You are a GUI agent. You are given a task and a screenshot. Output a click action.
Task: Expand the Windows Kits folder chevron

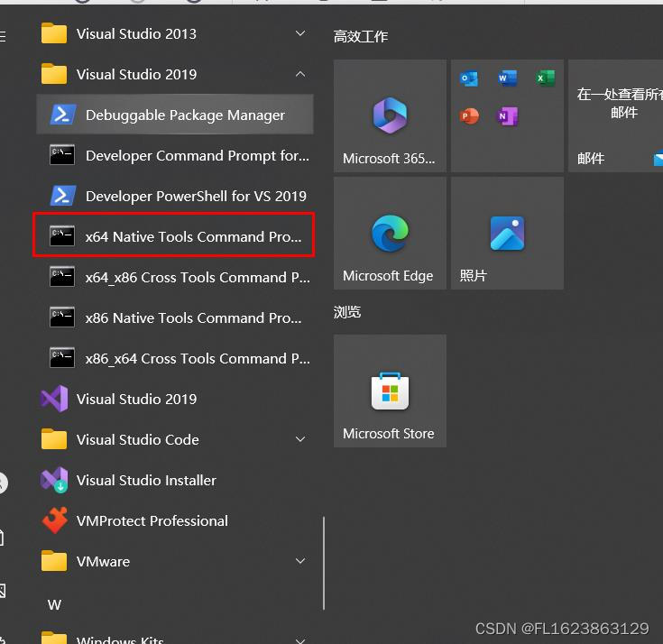[x=300, y=640]
